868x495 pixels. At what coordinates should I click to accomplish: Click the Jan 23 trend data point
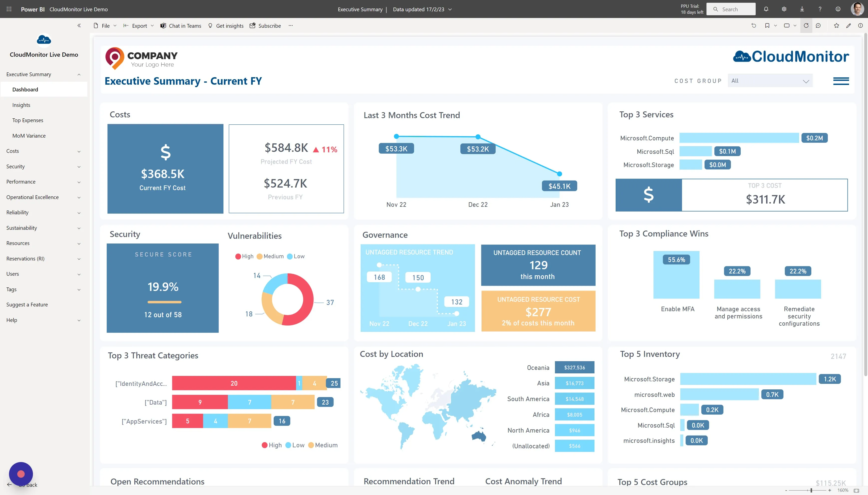pyautogui.click(x=559, y=174)
